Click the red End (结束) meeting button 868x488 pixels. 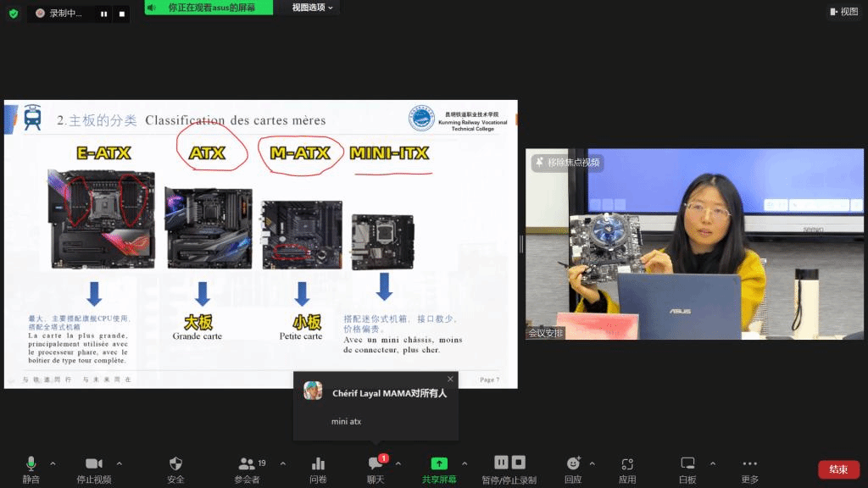(x=838, y=469)
